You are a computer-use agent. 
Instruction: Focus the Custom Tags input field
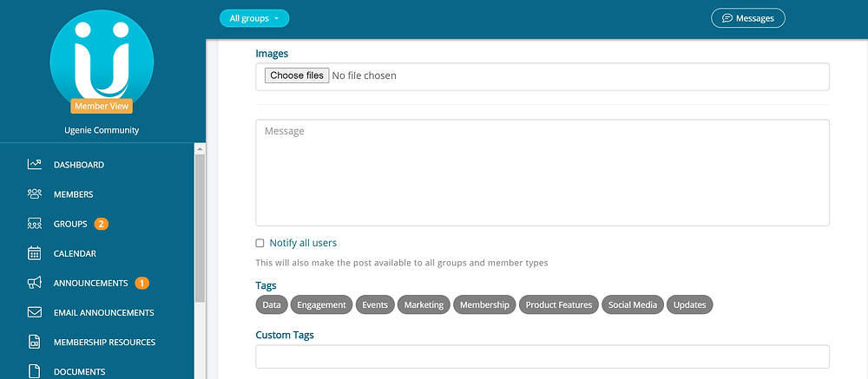pos(542,356)
